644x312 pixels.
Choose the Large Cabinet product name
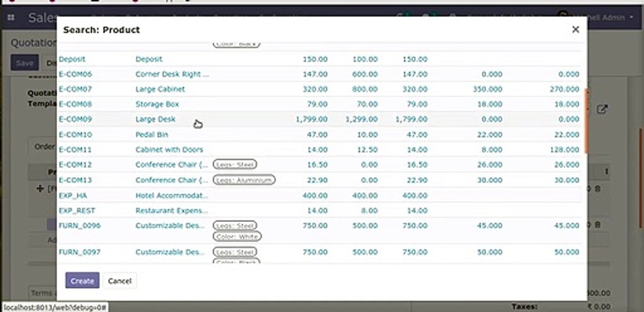(160, 89)
